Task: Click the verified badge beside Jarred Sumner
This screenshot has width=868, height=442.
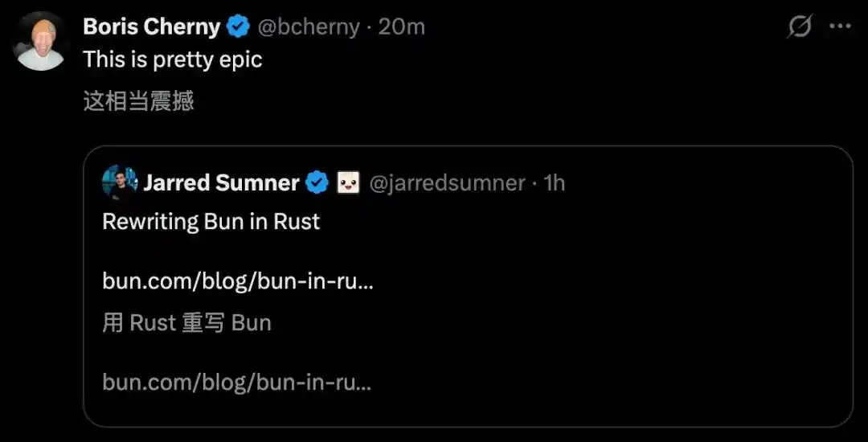Action: point(317,182)
